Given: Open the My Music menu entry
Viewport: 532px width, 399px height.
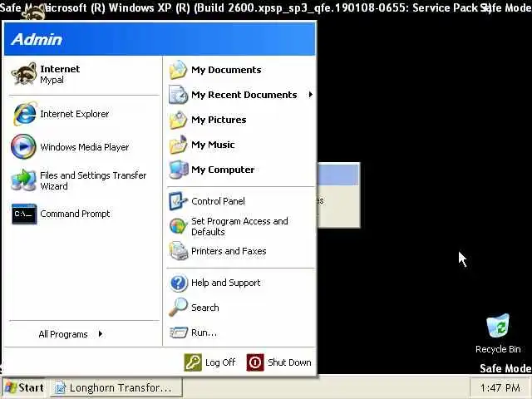Looking at the screenshot, I should [x=241, y=145].
